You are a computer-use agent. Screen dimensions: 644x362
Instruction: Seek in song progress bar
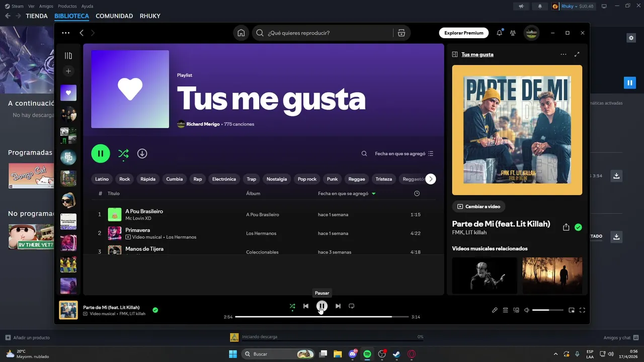click(321, 317)
